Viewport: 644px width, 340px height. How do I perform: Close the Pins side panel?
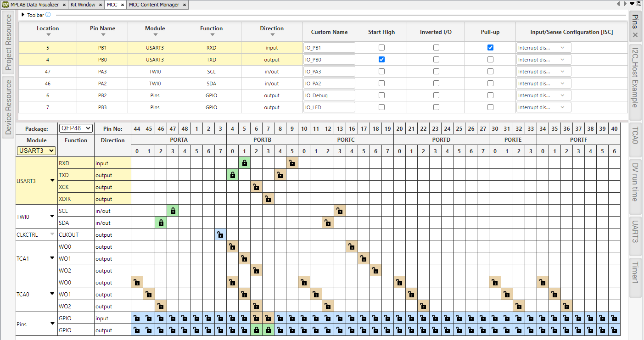click(635, 35)
